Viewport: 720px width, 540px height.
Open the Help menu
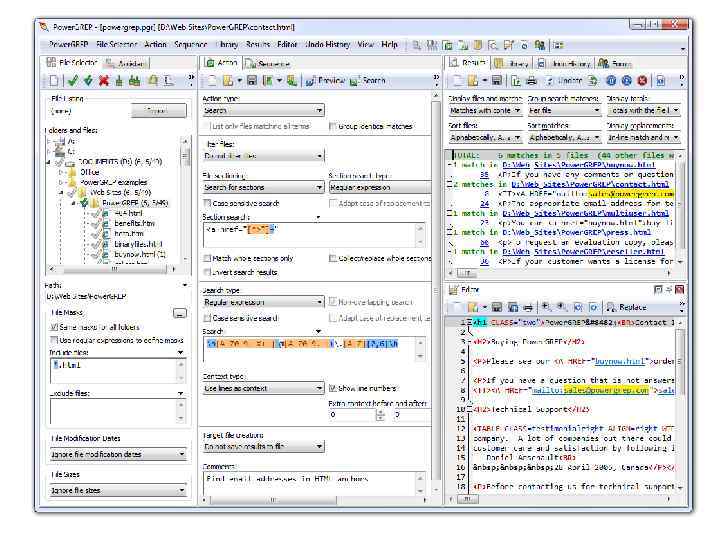[389, 45]
